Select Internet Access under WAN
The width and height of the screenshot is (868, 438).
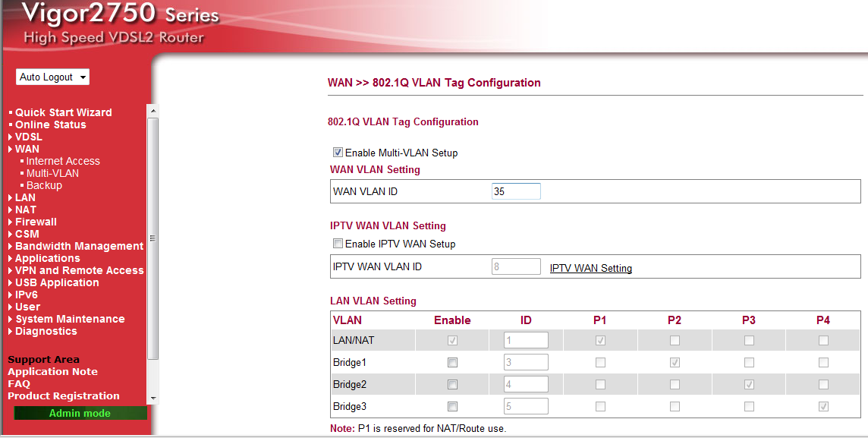tap(63, 161)
